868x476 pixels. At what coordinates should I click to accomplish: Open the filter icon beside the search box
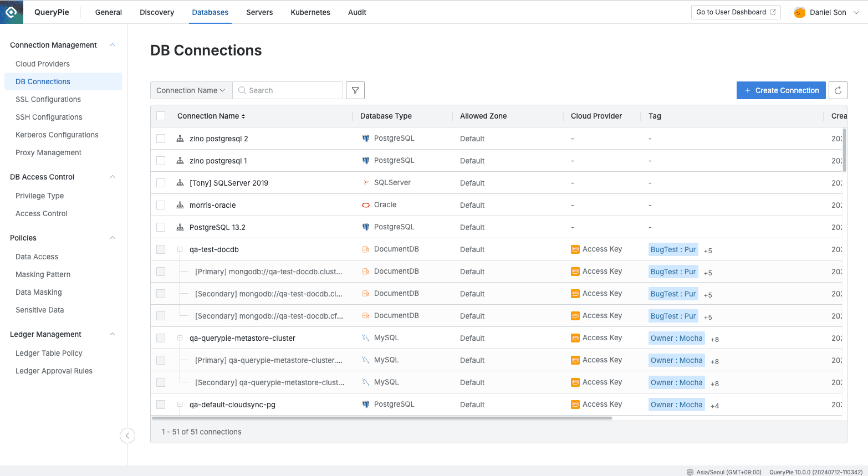click(x=355, y=90)
